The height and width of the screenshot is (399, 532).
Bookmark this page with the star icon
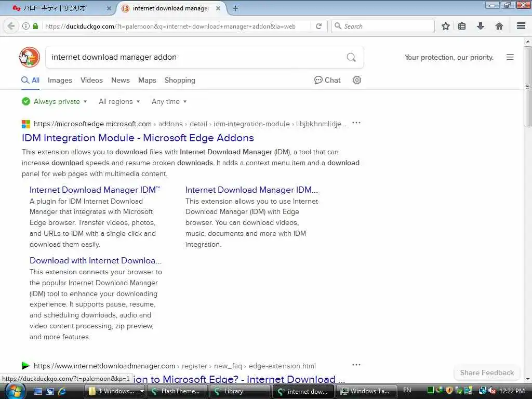[x=445, y=26]
